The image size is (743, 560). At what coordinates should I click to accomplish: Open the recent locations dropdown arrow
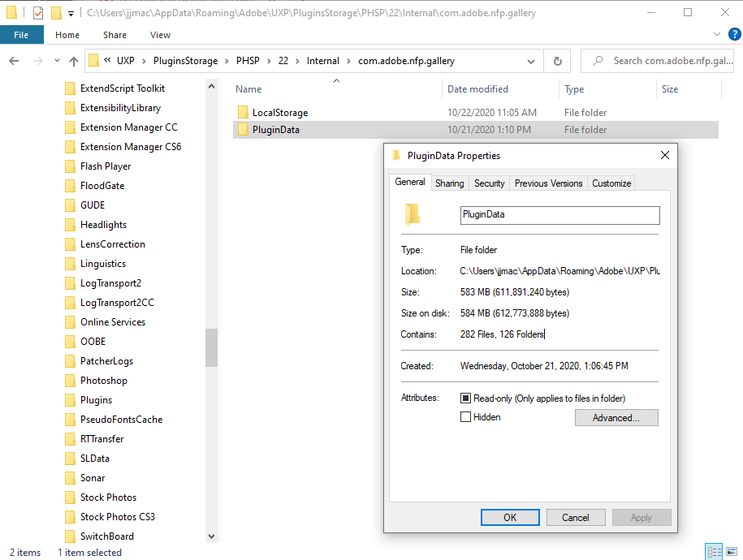click(x=57, y=61)
